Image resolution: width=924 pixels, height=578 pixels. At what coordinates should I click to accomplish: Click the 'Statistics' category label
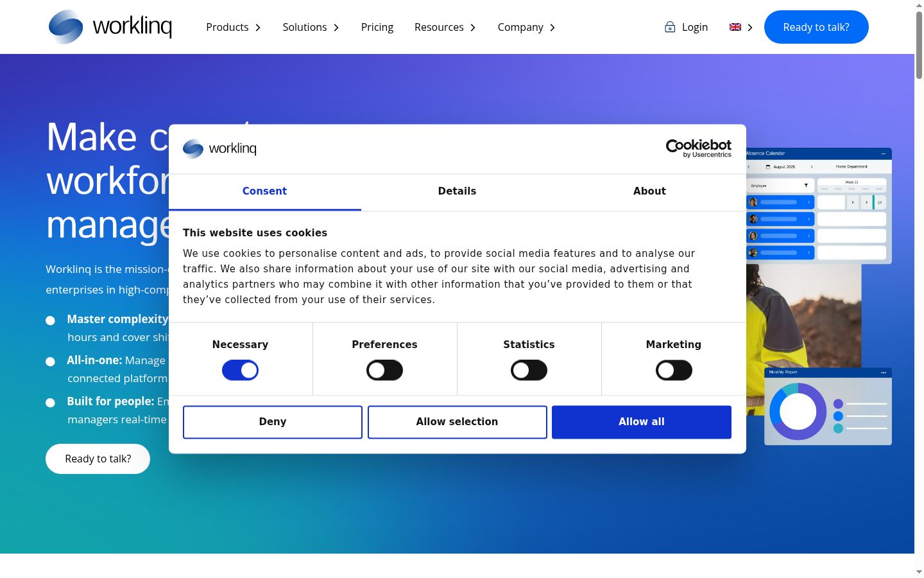click(529, 344)
